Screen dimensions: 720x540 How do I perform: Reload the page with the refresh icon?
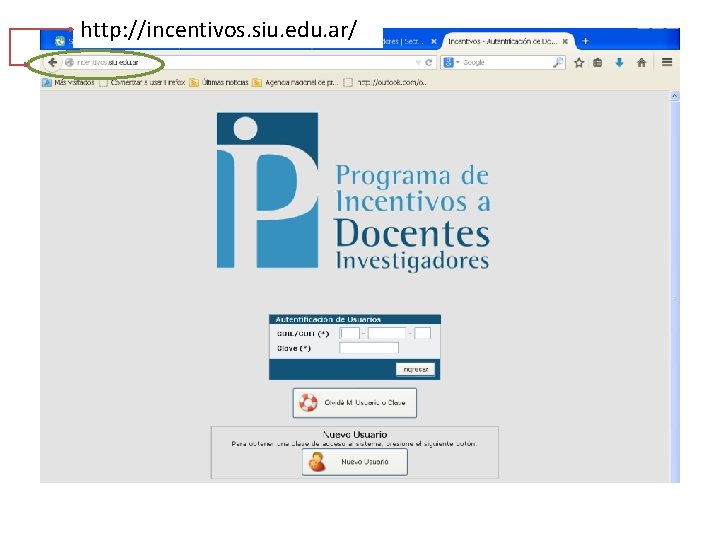429,62
